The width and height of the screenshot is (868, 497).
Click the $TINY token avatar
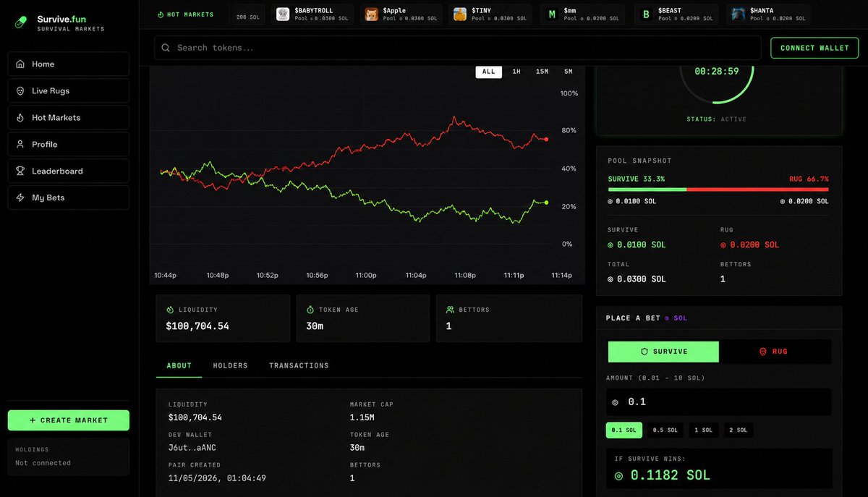coord(460,14)
